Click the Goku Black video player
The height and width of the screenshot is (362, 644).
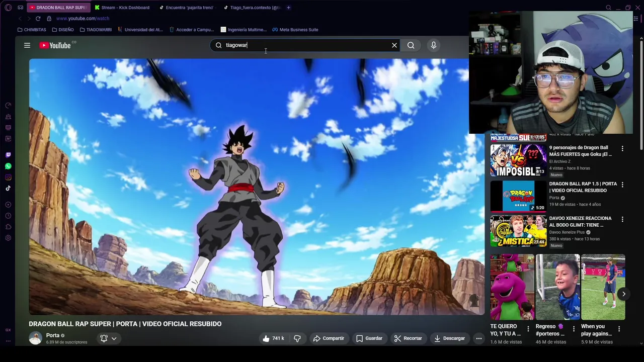pos(257,187)
